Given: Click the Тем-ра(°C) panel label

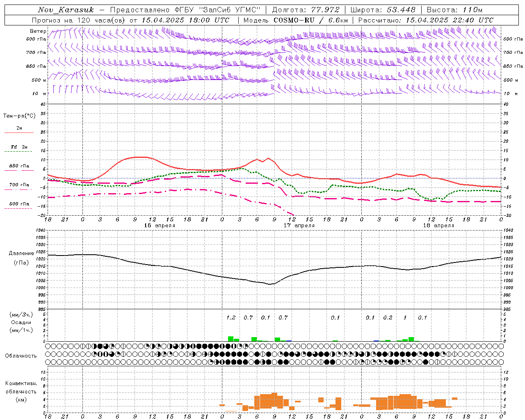Looking at the screenshot, I should coord(19,116).
